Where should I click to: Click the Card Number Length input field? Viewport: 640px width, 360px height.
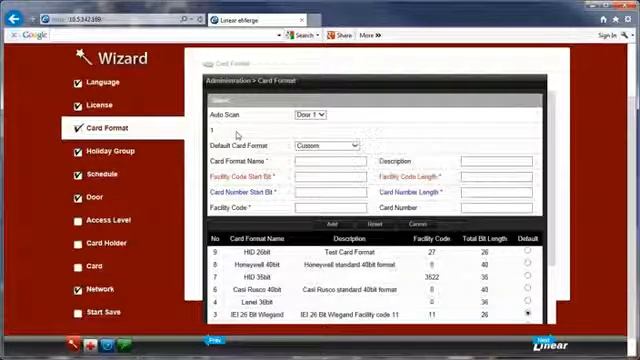coord(497,192)
